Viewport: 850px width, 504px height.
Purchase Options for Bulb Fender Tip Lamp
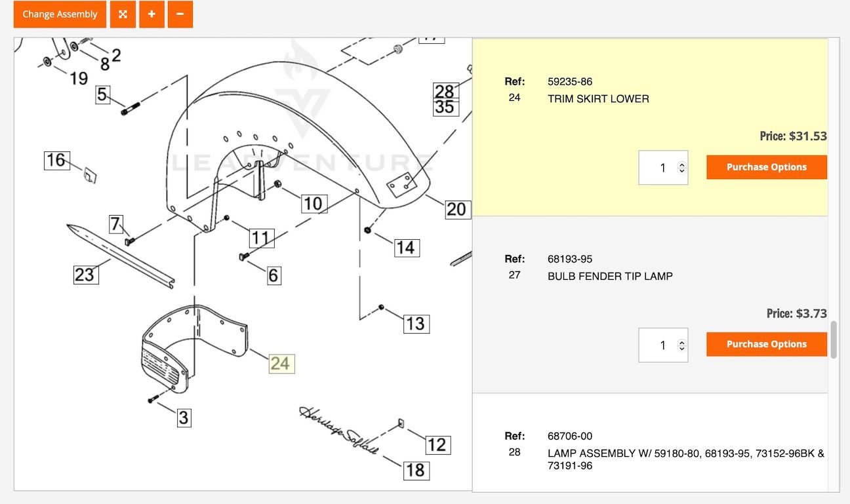tap(766, 344)
